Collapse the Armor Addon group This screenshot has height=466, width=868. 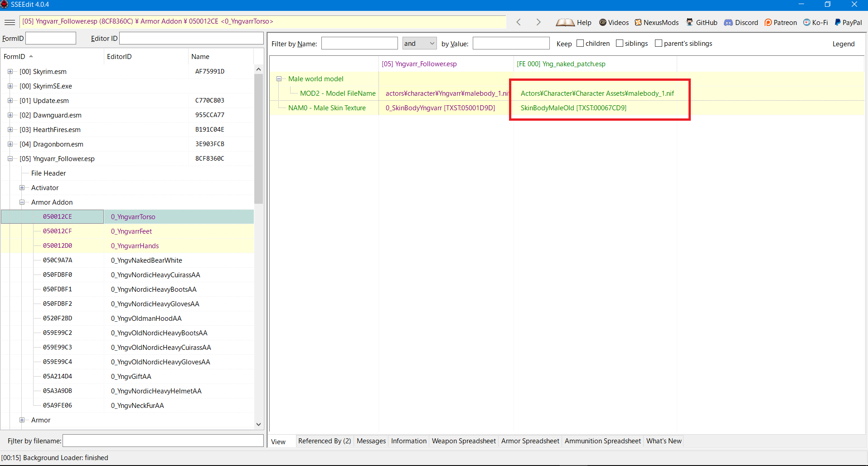point(22,202)
